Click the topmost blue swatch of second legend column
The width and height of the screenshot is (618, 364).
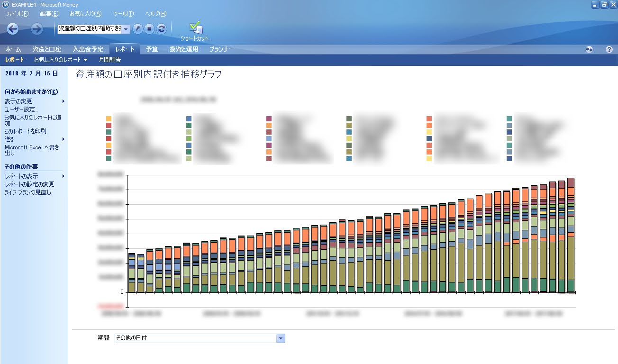tap(189, 118)
